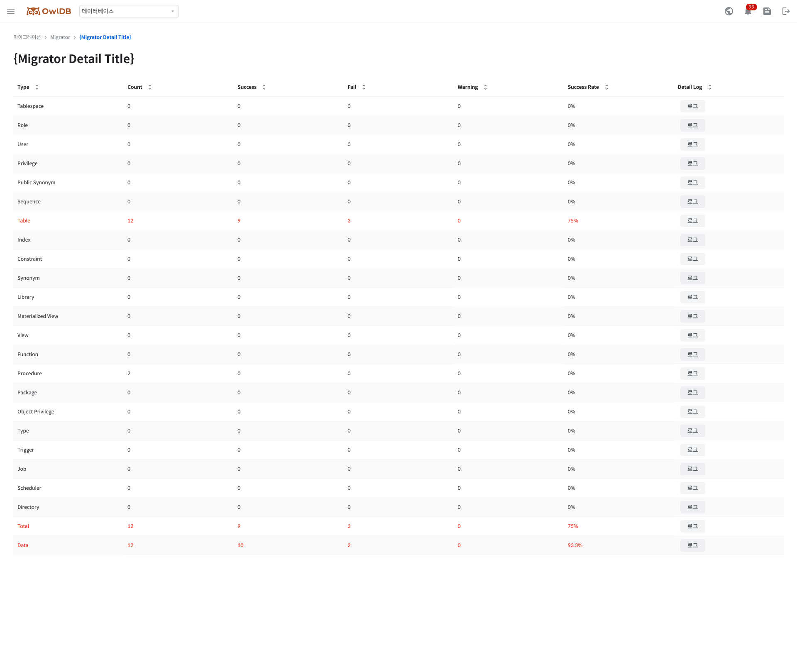
Task: Sort table by Warning column
Action: [485, 87]
